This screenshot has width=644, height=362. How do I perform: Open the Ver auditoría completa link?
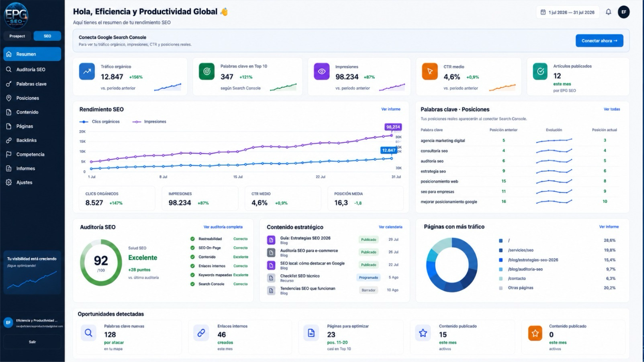click(223, 227)
